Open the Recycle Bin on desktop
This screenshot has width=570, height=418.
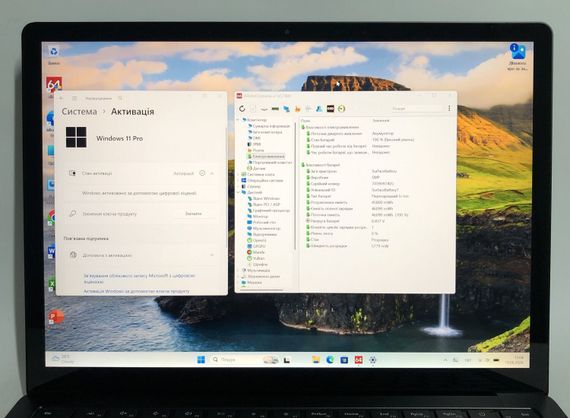54,52
